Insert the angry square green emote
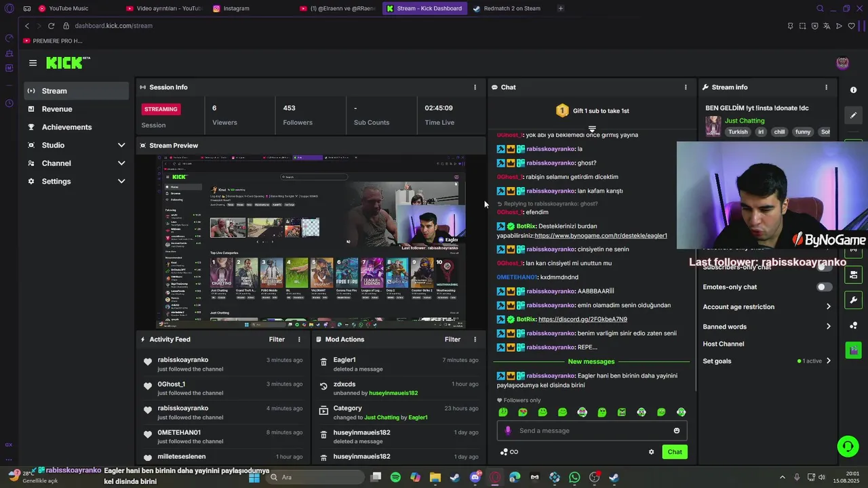 621,412
